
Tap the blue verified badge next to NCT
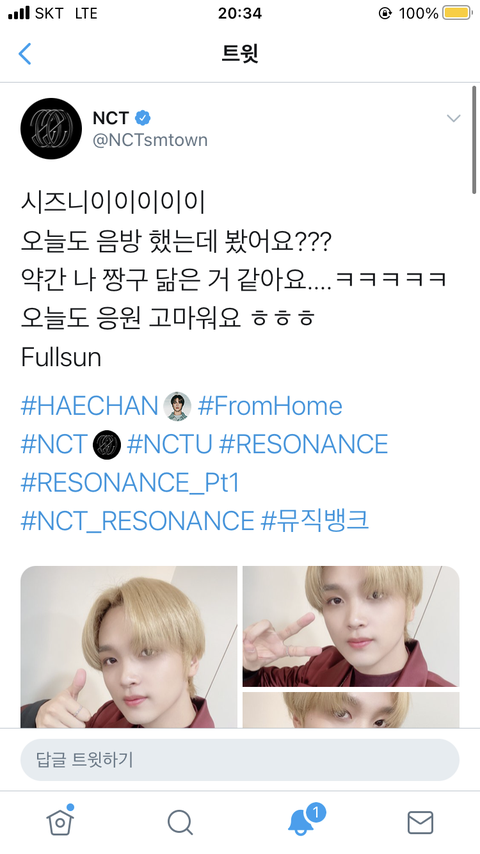pos(143,118)
